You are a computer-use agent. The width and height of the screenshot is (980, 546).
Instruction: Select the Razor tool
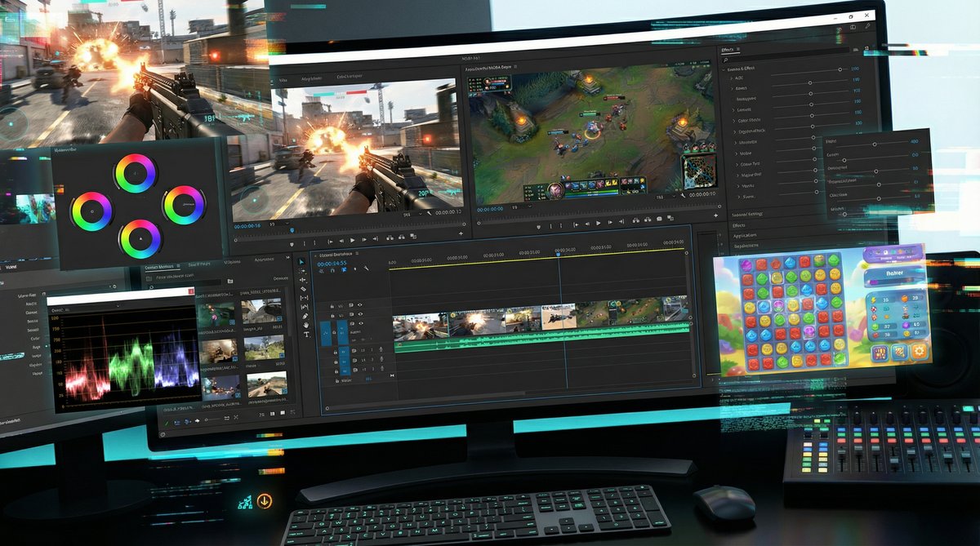pos(303,289)
